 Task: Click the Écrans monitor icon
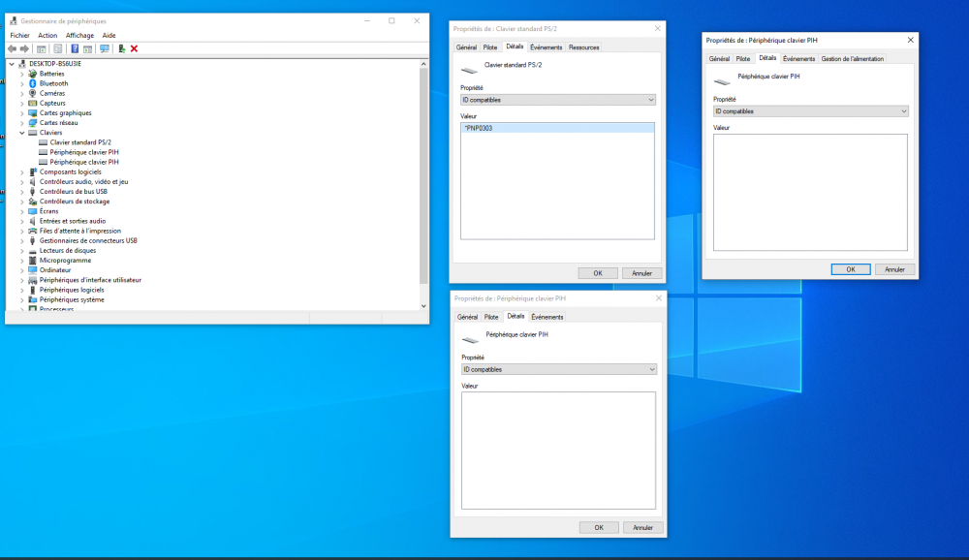[x=33, y=211]
